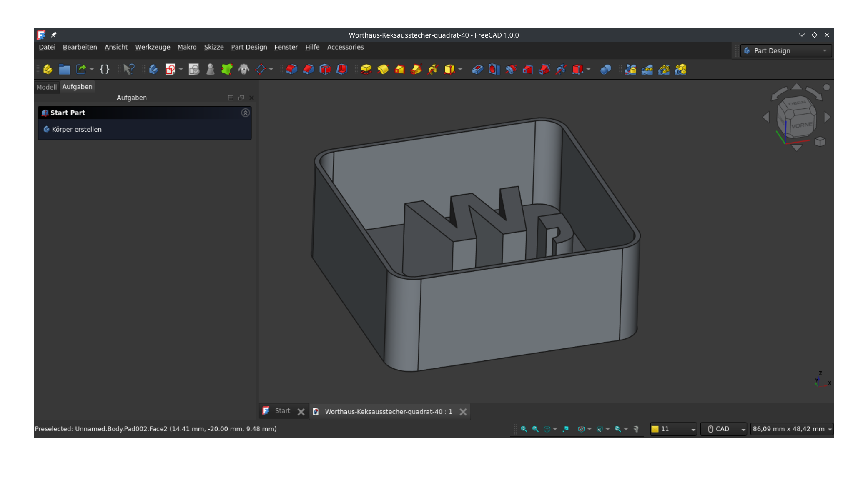Screen dimensions: 868x478
Task: Click the Boolean operation spheres icon
Action: pos(605,69)
